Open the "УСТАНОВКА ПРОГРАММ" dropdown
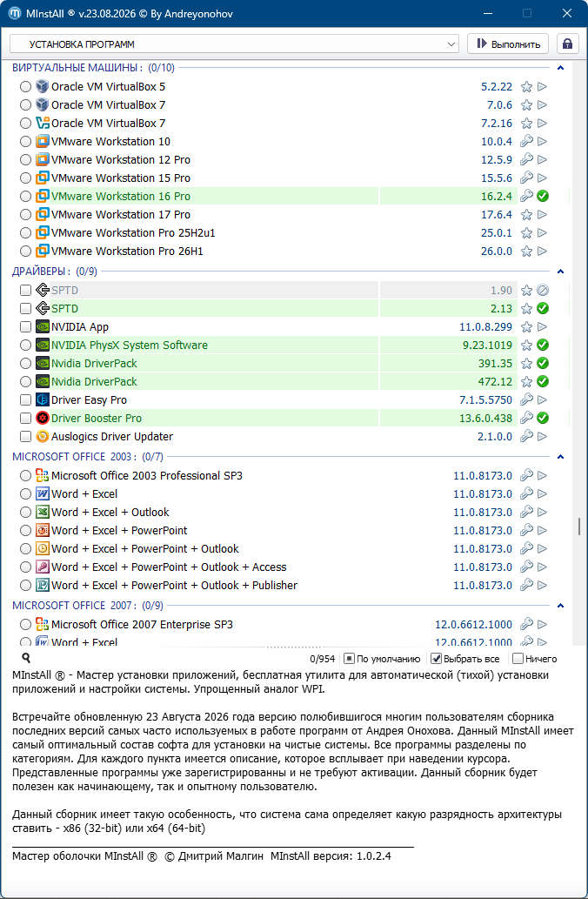The width and height of the screenshot is (588, 899). (234, 44)
